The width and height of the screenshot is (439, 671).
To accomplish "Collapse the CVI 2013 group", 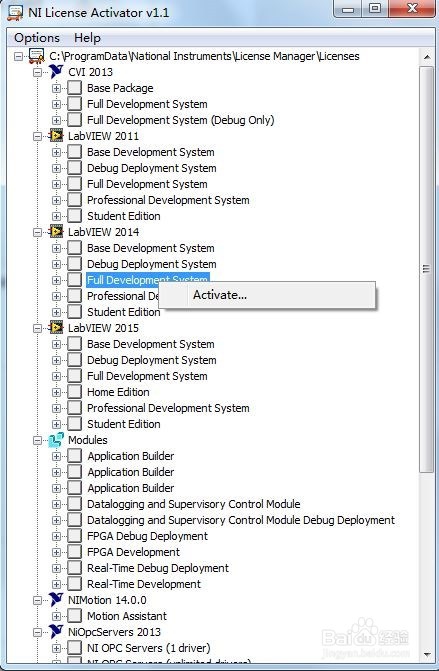I will [x=38, y=72].
